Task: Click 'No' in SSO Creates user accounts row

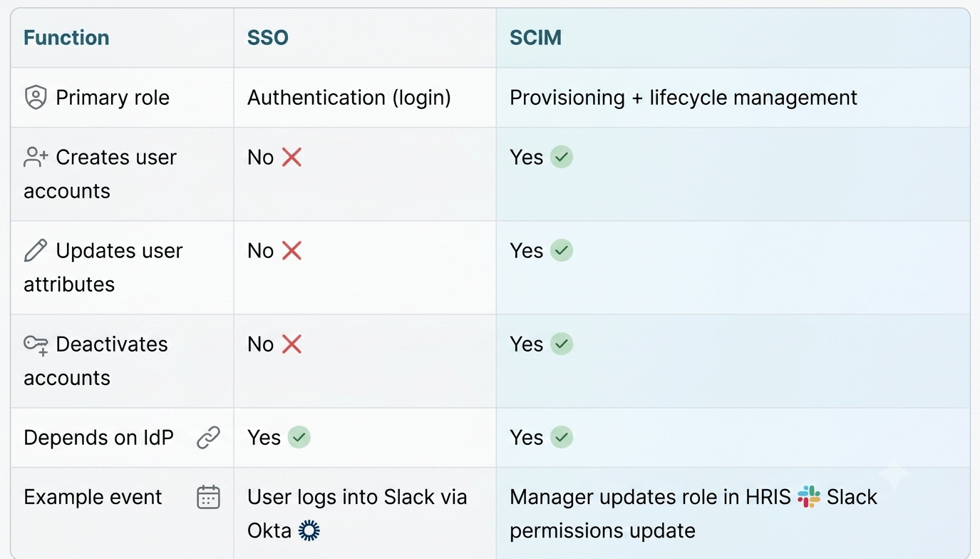Action: point(260,157)
